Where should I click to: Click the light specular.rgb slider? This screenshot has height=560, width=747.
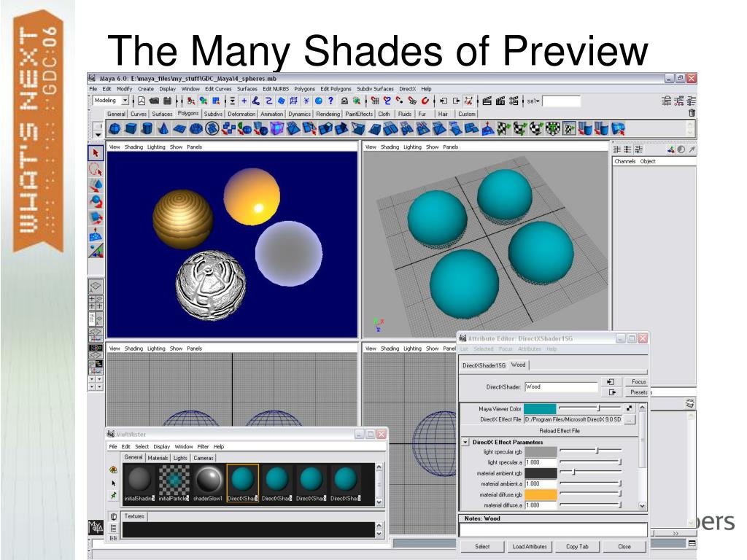click(591, 451)
